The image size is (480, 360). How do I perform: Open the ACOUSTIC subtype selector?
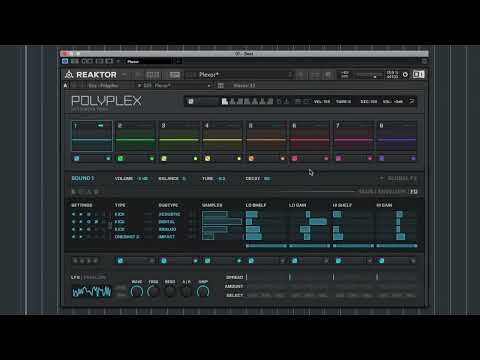(x=169, y=214)
